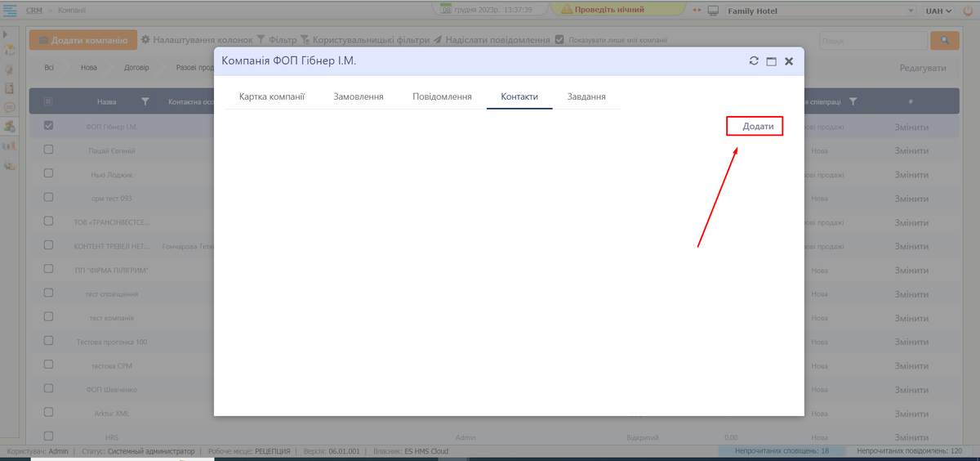Check the Нью Лоджик row checkbox
The height and width of the screenshot is (461, 980).
click(48, 173)
